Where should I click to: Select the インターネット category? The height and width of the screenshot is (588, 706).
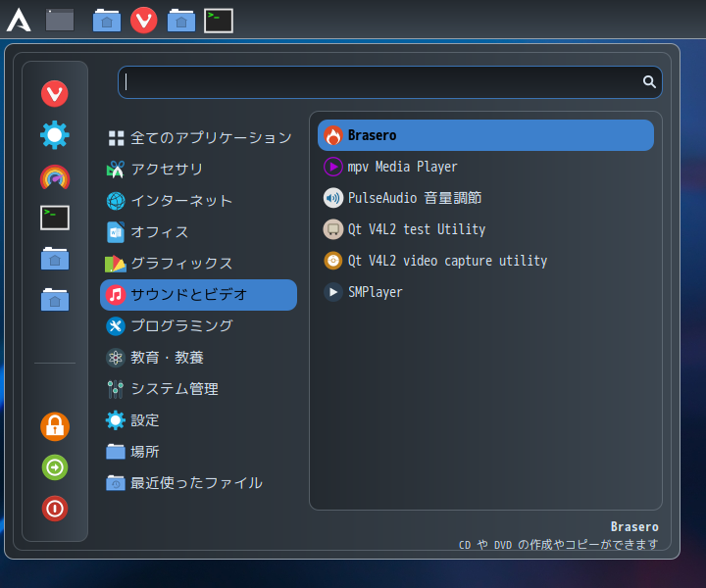198,201
